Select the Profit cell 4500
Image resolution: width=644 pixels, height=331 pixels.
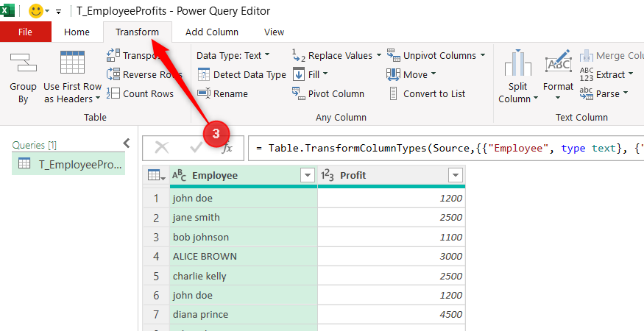(392, 315)
